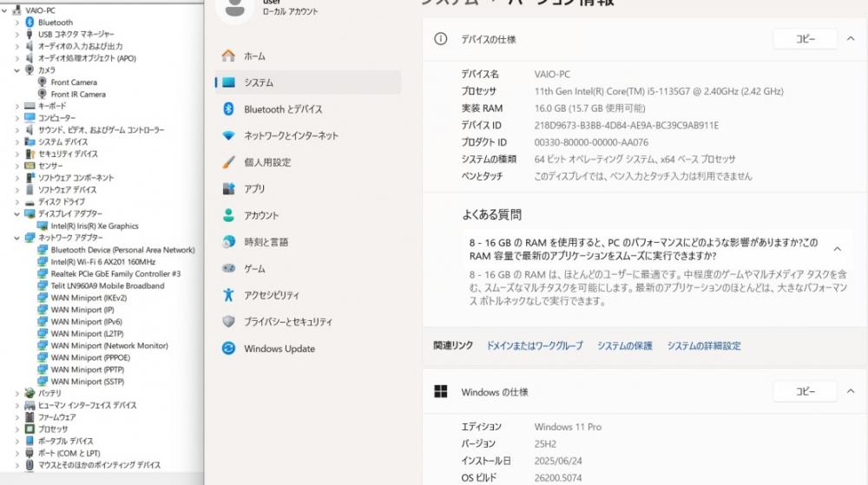Viewport: 868px width, 485px height.
Task: Open プライバシーとセキュリティ settings
Action: tap(308, 321)
